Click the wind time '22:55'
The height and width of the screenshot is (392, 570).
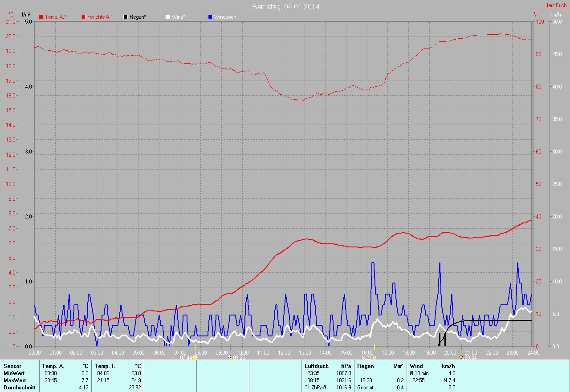(419, 380)
